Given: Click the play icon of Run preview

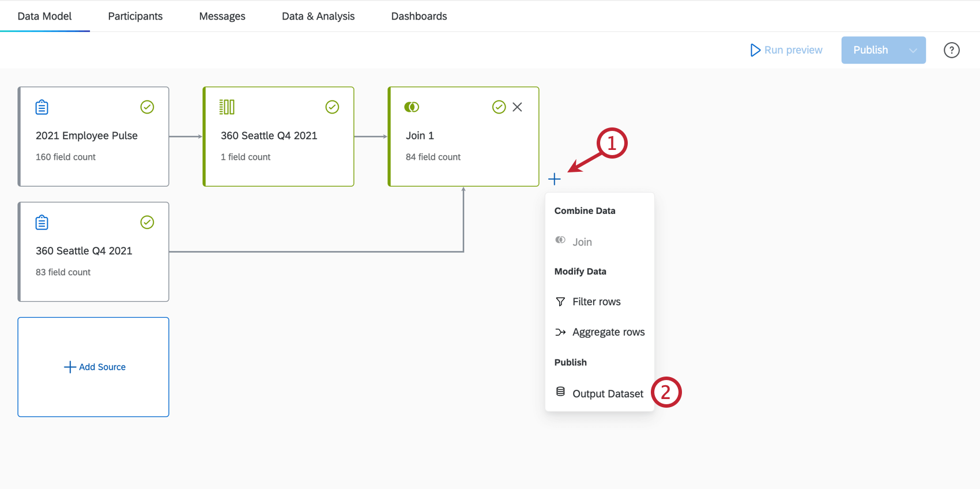Looking at the screenshot, I should (x=755, y=50).
